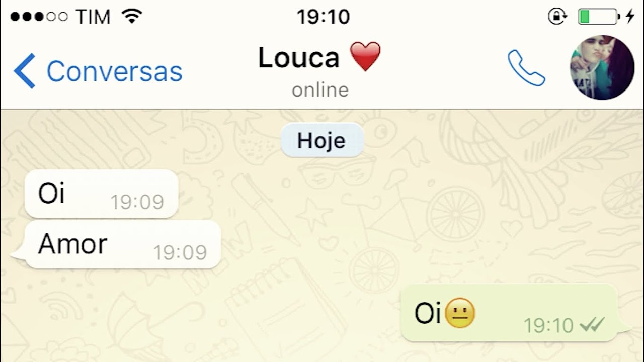644x362 pixels.
Task: Tap the Wi-Fi status icon
Action: [x=132, y=16]
